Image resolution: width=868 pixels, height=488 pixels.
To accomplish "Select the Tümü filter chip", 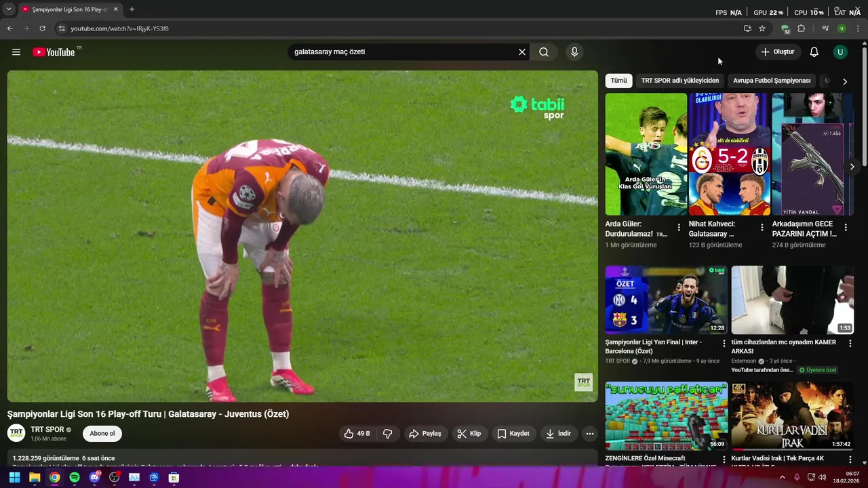I will pos(618,81).
